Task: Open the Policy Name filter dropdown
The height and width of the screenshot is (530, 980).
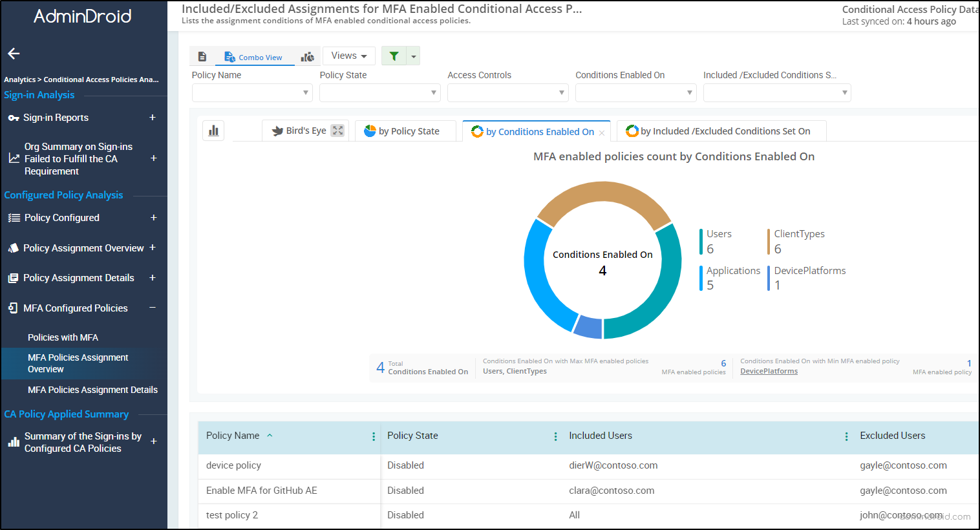Action: pos(251,92)
